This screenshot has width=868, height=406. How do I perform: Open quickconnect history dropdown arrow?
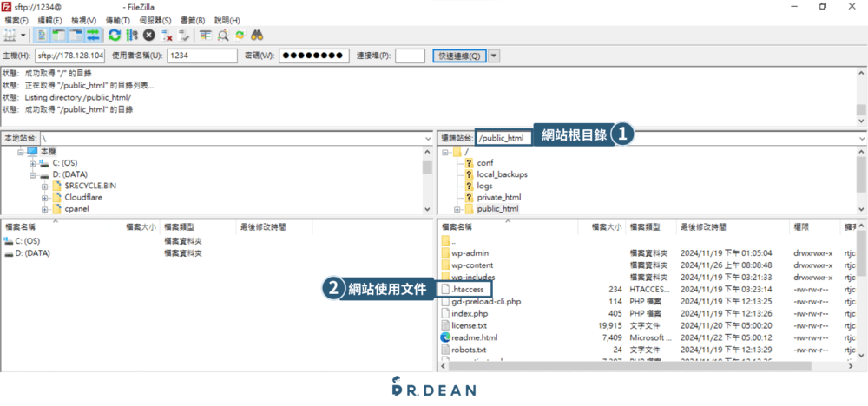pyautogui.click(x=495, y=56)
